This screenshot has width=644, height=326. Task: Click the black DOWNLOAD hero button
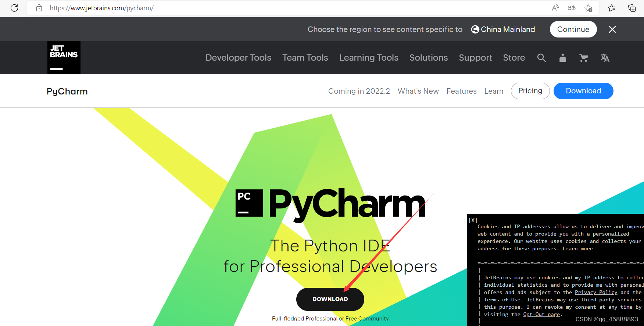(x=330, y=299)
